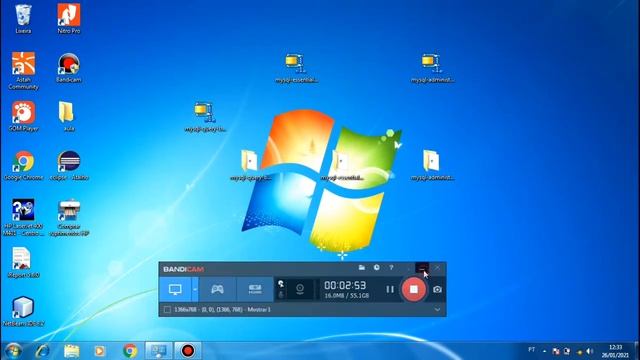This screenshot has width=640, height=360.
Task: Open Bandicam output folder icon
Action: (x=362, y=267)
